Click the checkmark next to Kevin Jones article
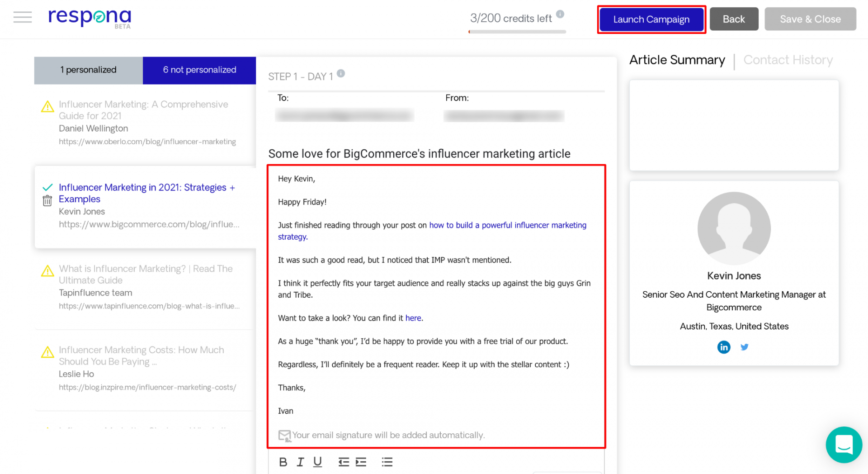Image resolution: width=868 pixels, height=474 pixels. click(47, 187)
